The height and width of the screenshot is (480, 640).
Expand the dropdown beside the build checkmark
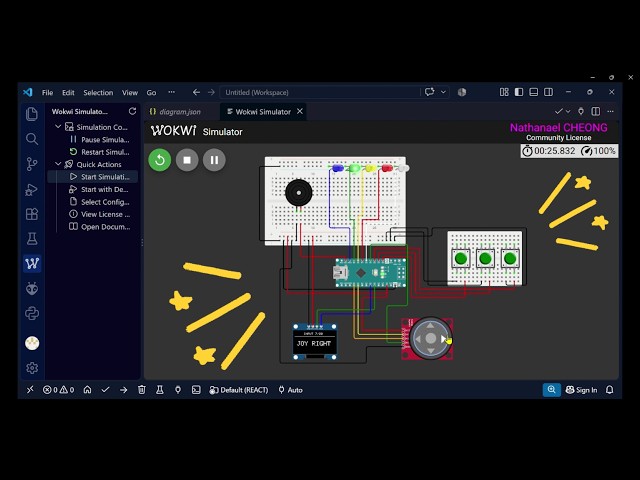tap(568, 111)
